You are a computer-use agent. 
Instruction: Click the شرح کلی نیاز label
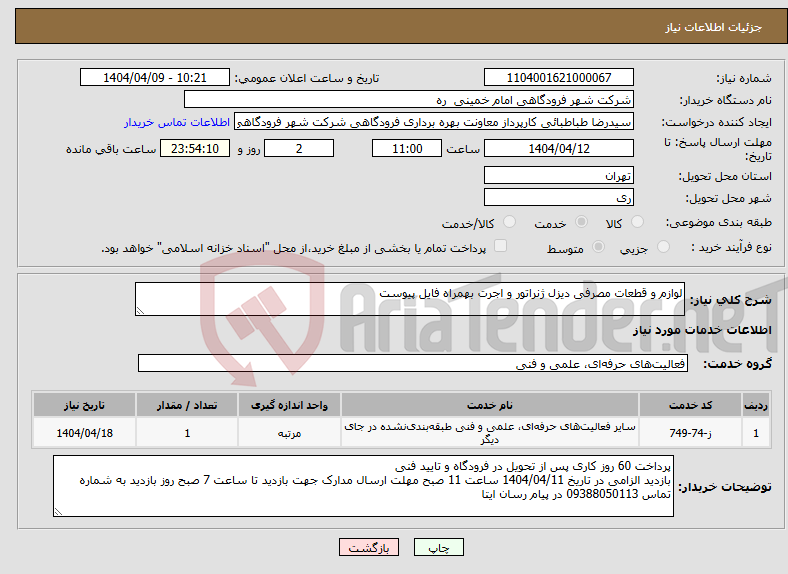coord(731,300)
